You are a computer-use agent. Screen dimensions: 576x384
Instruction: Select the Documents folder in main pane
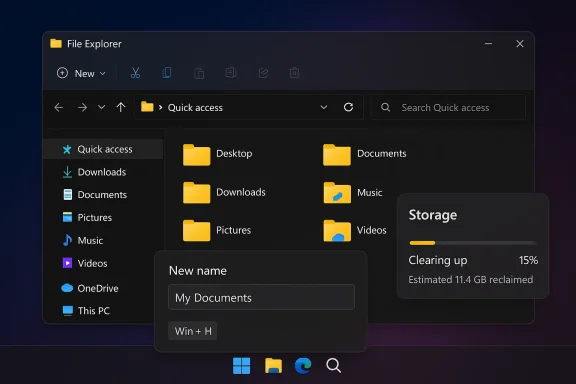point(365,154)
